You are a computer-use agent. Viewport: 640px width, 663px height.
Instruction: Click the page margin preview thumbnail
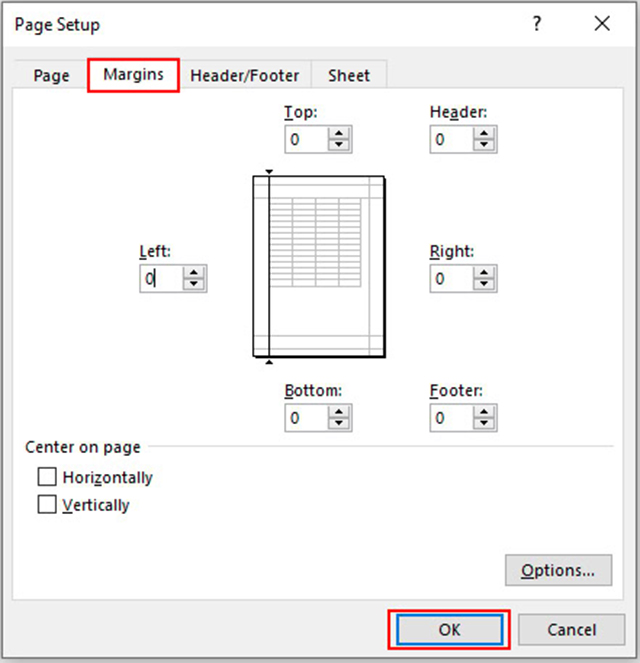tap(319, 267)
